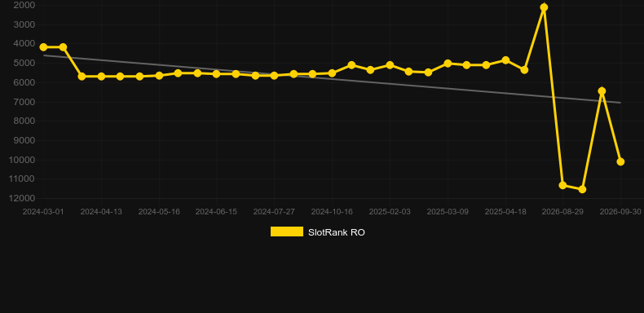Select the data point above 2026-08-29
644x313 pixels.
click(x=562, y=185)
